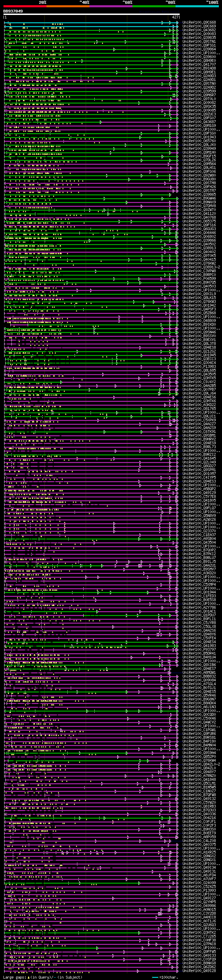Click the 427 end position label
The image size is (222, 980).
tap(175, 17)
